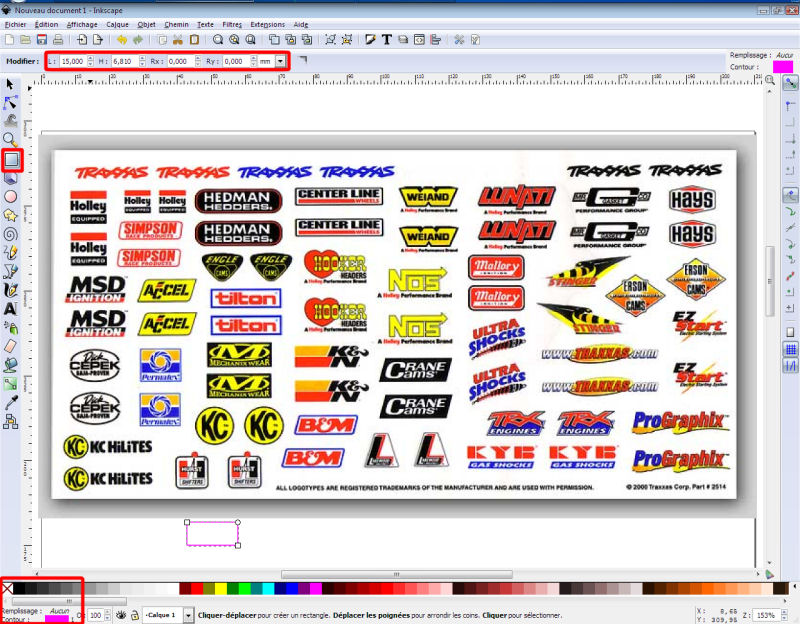Toggle layer visibility eye icon
Screen dimensions: 800x624
coord(121,615)
